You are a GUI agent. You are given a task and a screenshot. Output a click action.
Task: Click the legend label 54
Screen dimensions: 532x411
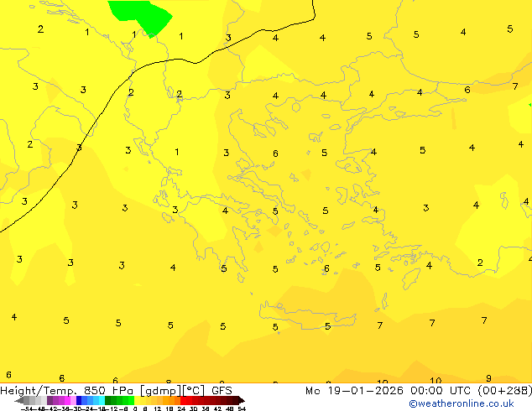click(242, 408)
